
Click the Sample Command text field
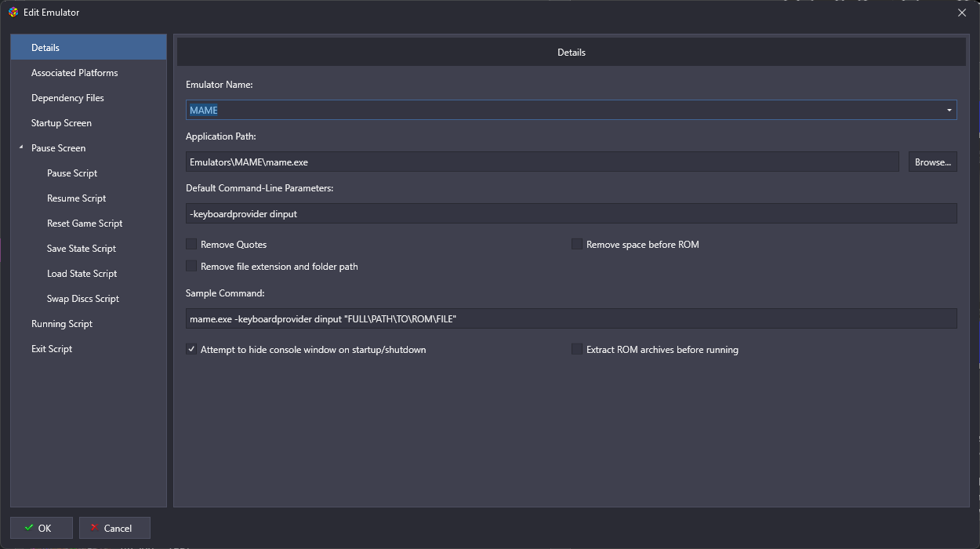(x=571, y=318)
